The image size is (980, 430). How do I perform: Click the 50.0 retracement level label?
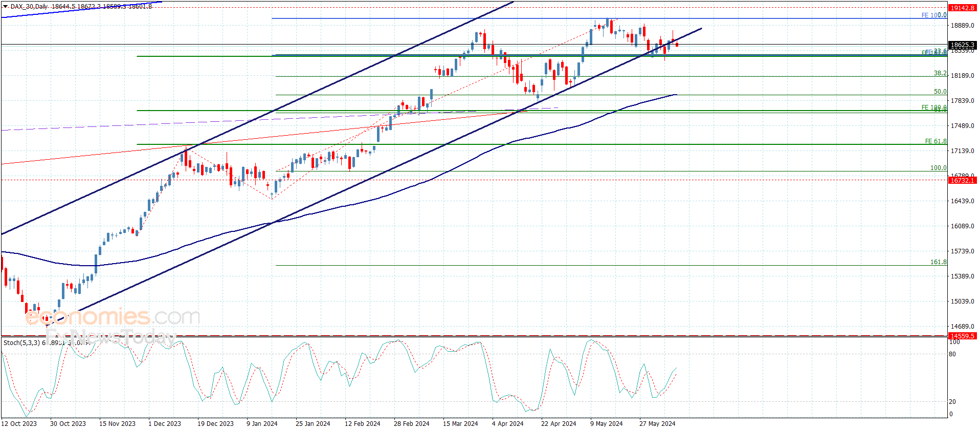pyautogui.click(x=940, y=92)
